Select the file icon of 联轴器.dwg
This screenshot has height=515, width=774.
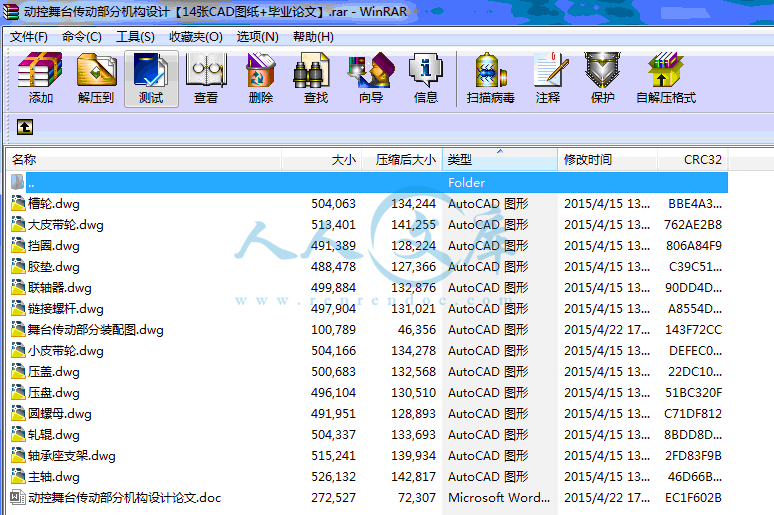[18, 287]
